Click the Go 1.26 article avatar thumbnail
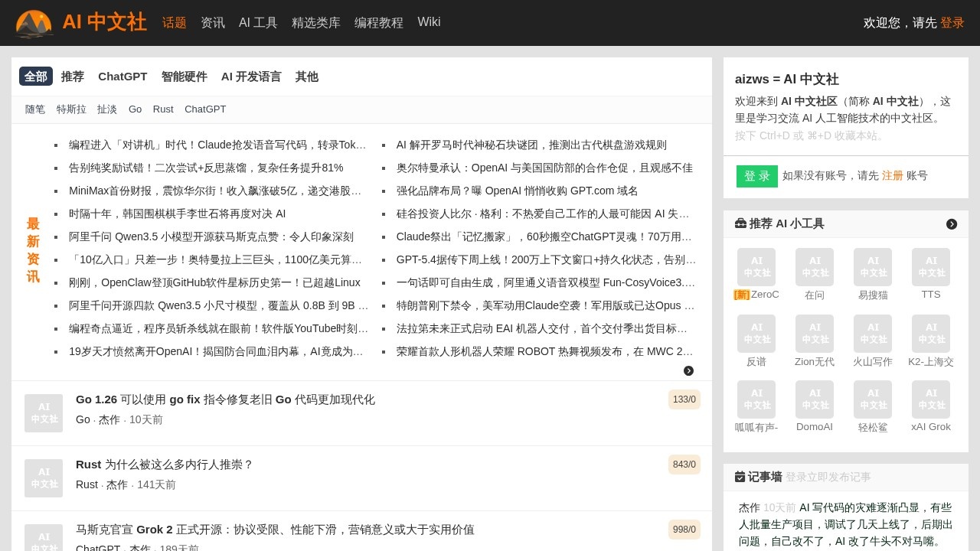The height and width of the screenshot is (551, 980). [x=44, y=413]
